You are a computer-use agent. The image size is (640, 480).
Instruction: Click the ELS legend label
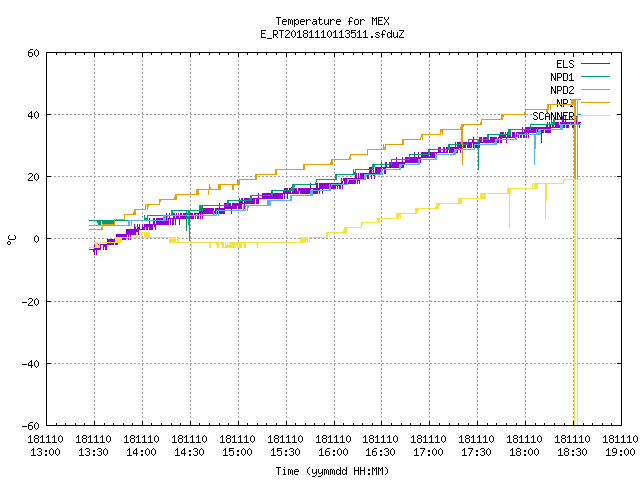click(x=565, y=64)
